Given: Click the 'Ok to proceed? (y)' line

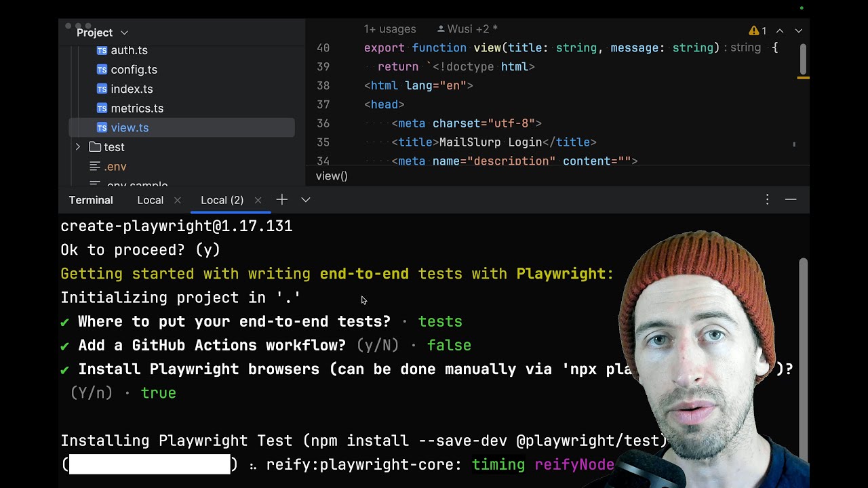Looking at the screenshot, I should click(140, 250).
